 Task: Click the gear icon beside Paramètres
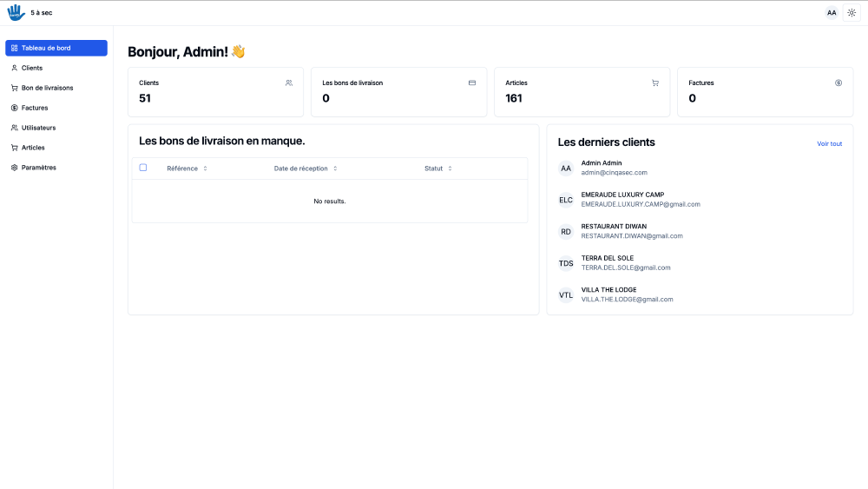pyautogui.click(x=14, y=168)
